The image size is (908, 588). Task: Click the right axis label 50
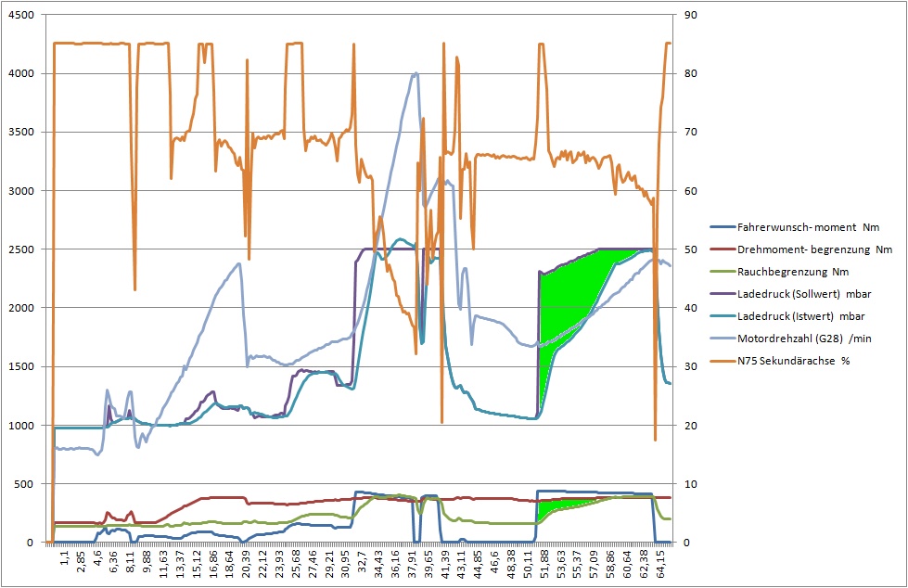[x=690, y=249]
